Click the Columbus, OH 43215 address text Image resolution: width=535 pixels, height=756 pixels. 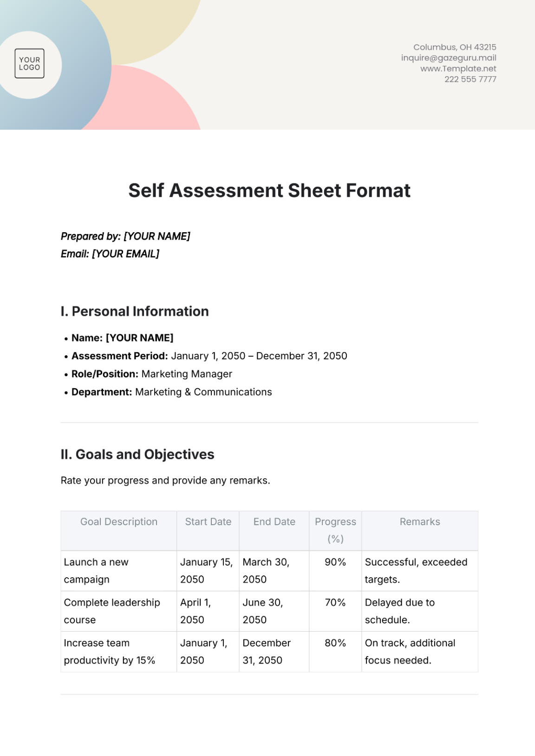click(455, 47)
